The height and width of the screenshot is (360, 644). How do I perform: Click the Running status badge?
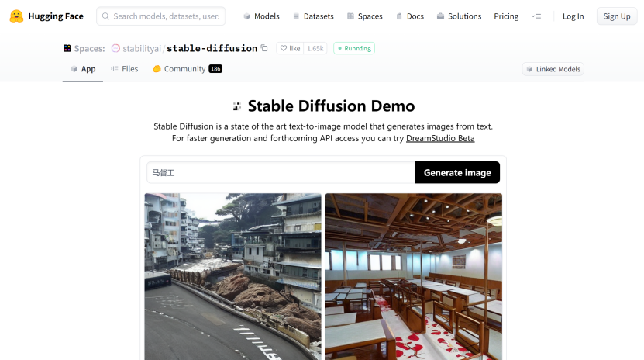pos(354,48)
